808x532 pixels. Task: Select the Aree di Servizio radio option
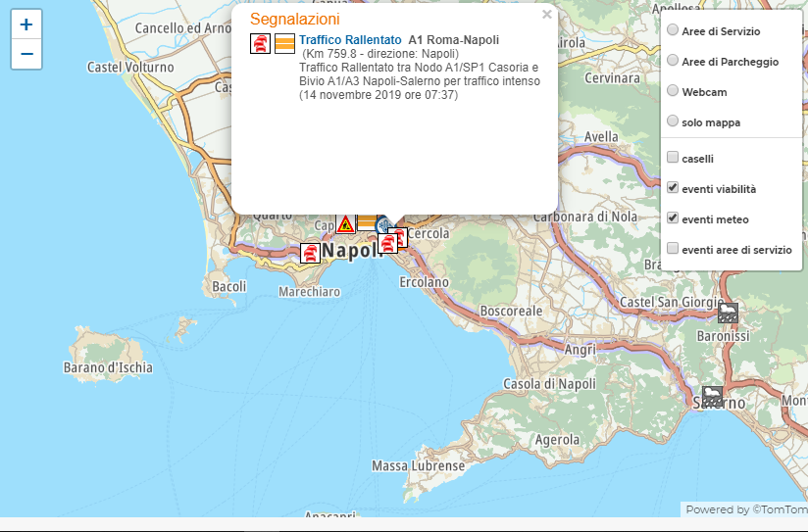[x=673, y=30]
